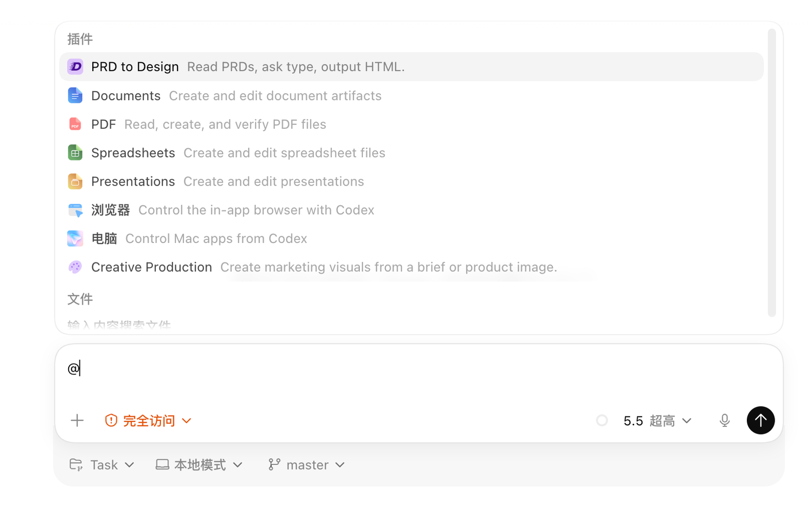Add an attachment with the plus button

(77, 421)
